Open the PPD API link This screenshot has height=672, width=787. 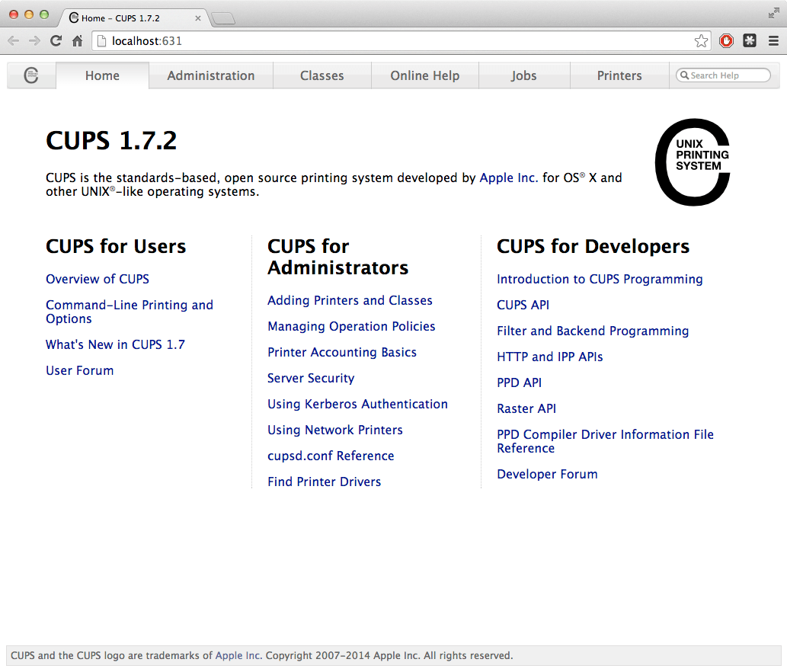pos(519,383)
